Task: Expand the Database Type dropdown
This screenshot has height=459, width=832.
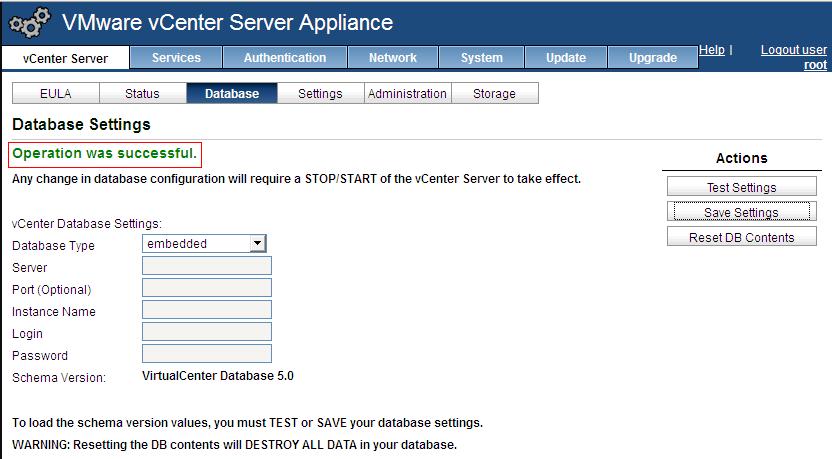Action: (204, 244)
